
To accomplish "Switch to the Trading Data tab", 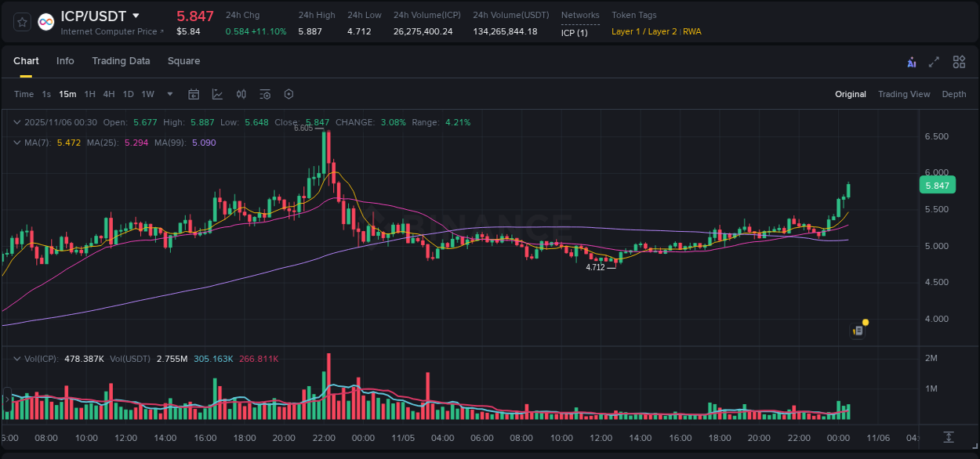I will [x=121, y=61].
